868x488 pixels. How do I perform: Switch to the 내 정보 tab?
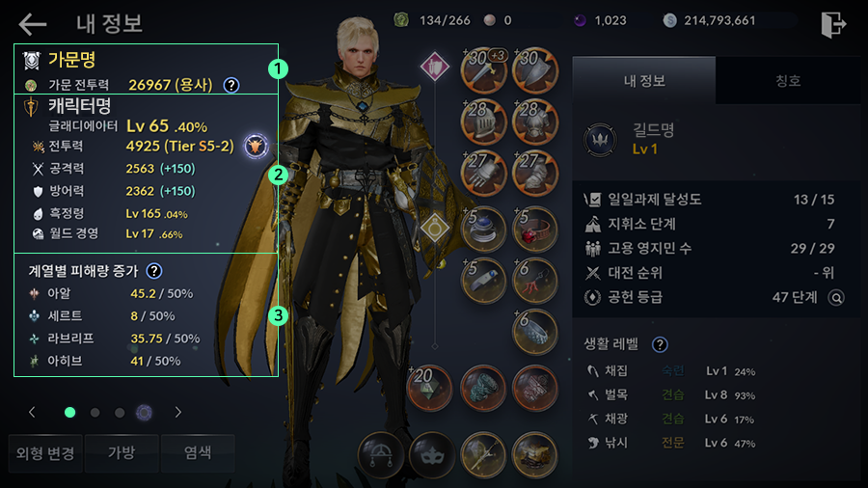(x=644, y=81)
